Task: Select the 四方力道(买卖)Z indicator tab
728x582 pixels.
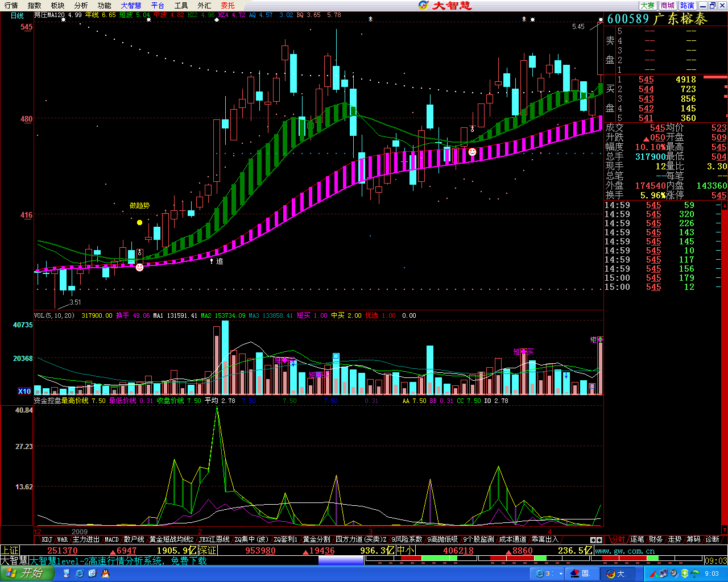Action: click(x=361, y=539)
